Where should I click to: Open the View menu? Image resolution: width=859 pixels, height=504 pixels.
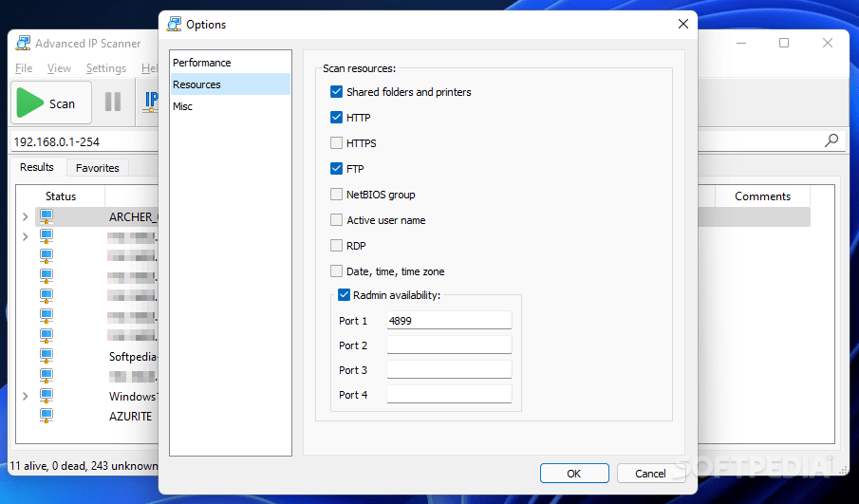(x=59, y=68)
